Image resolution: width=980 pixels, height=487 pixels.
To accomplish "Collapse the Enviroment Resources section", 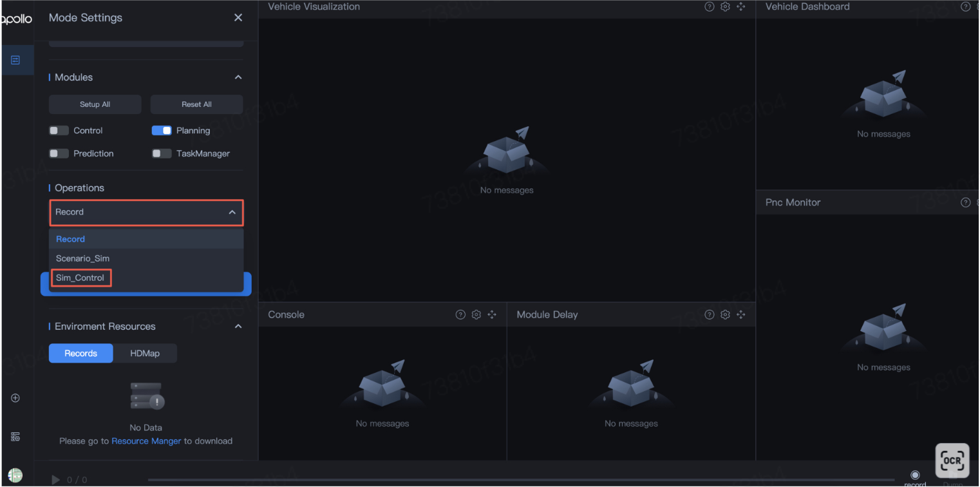I will click(x=238, y=327).
